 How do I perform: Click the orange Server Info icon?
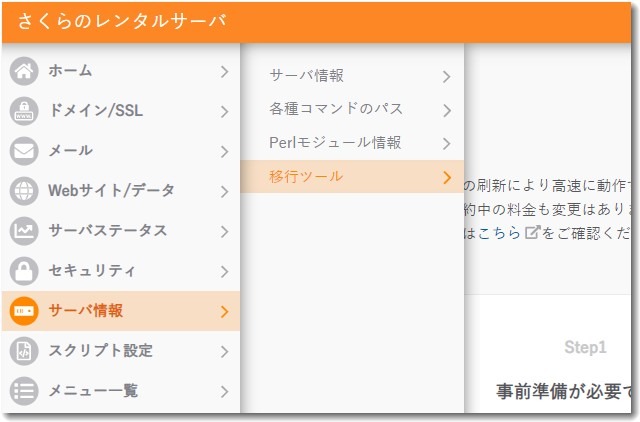click(x=24, y=311)
